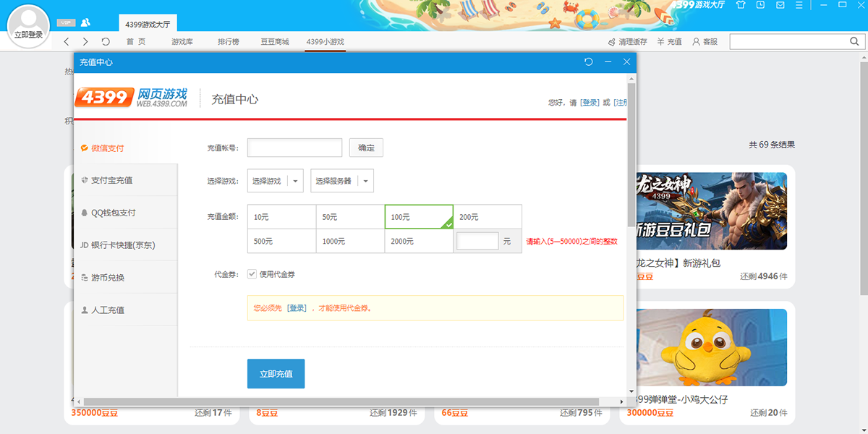
Task: Click the 立即充值 recharge button
Action: [276, 373]
